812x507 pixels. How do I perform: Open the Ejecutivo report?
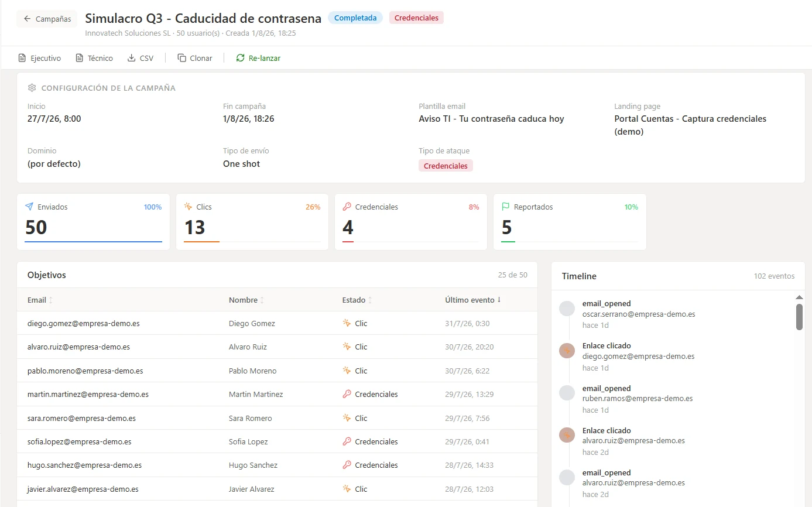(39, 58)
